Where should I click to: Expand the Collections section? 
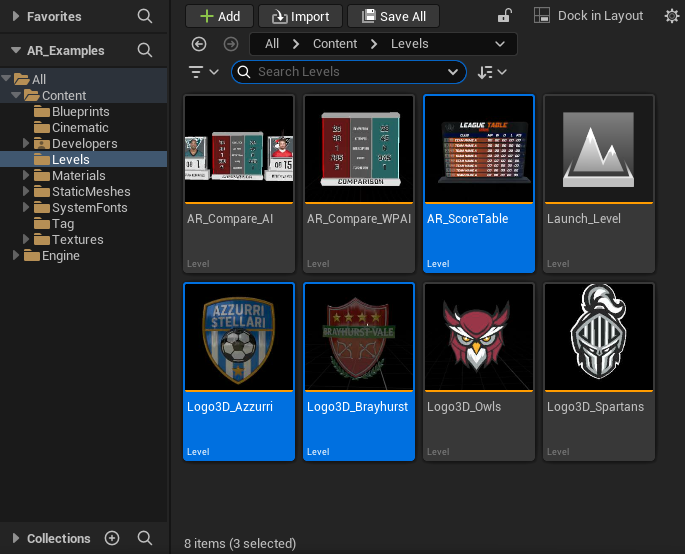pyautogui.click(x=15, y=538)
